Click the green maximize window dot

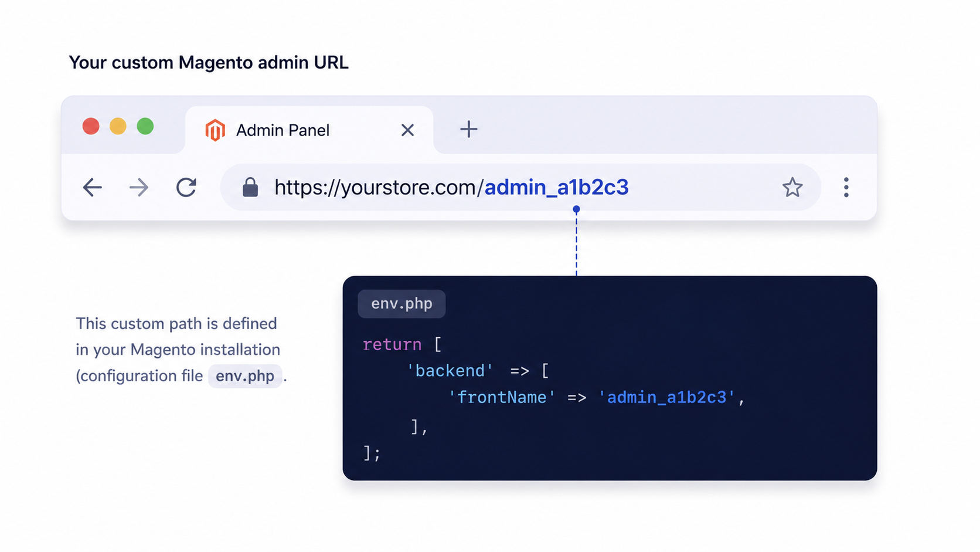pos(145,126)
